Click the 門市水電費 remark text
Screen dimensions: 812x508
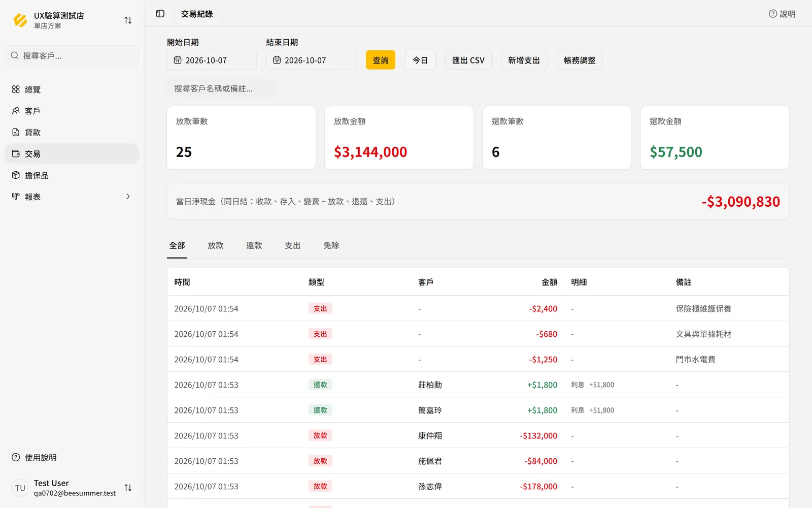coord(695,359)
